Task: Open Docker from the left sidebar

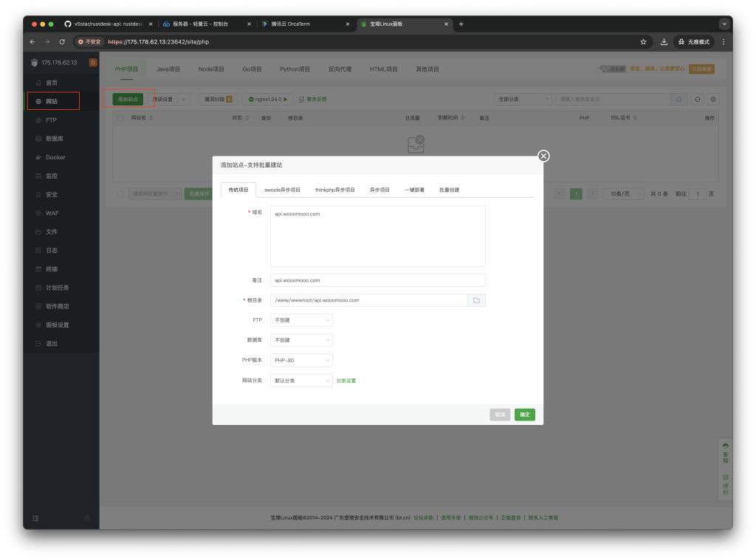Action: 55,157
